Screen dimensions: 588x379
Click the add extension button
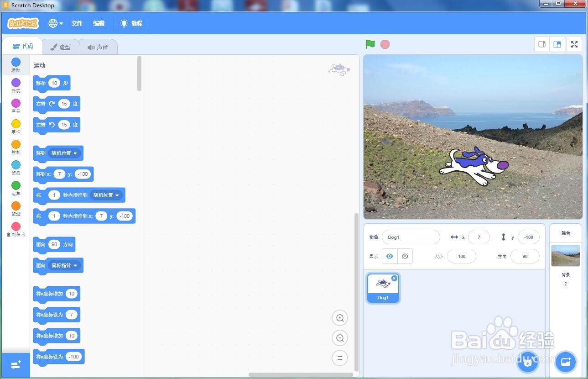pyautogui.click(x=16, y=365)
